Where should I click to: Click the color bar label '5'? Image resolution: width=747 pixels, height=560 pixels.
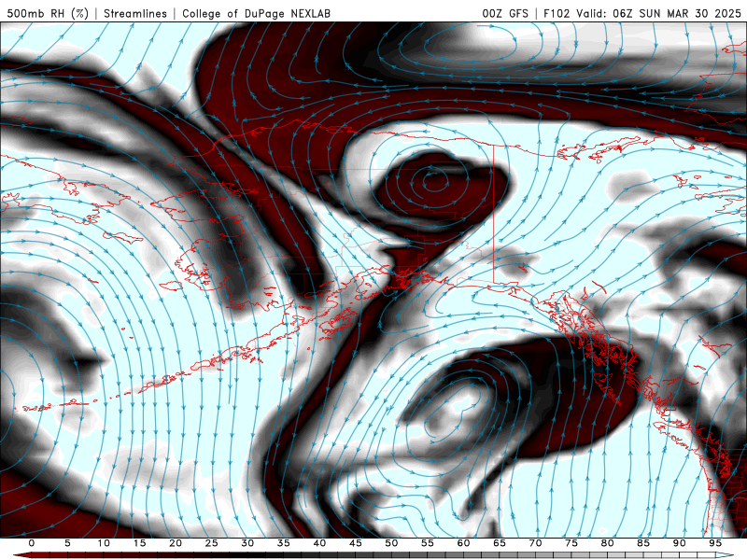pos(67,543)
